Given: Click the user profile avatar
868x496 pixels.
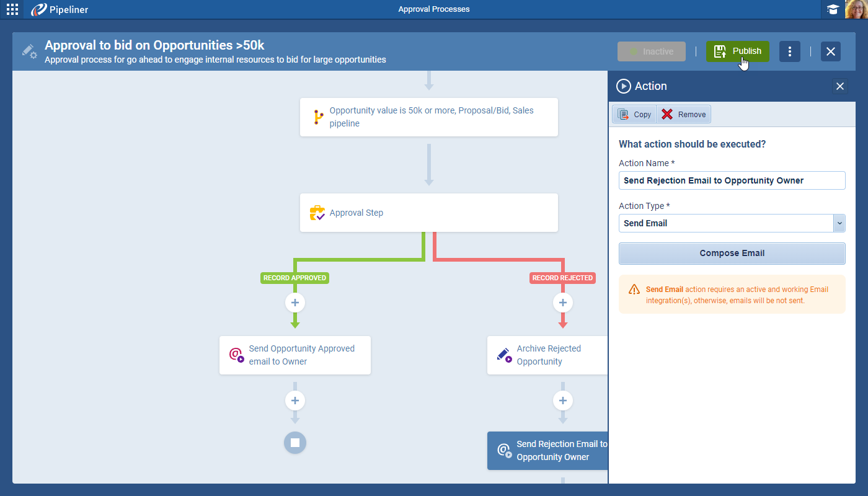Looking at the screenshot, I should 856,9.
